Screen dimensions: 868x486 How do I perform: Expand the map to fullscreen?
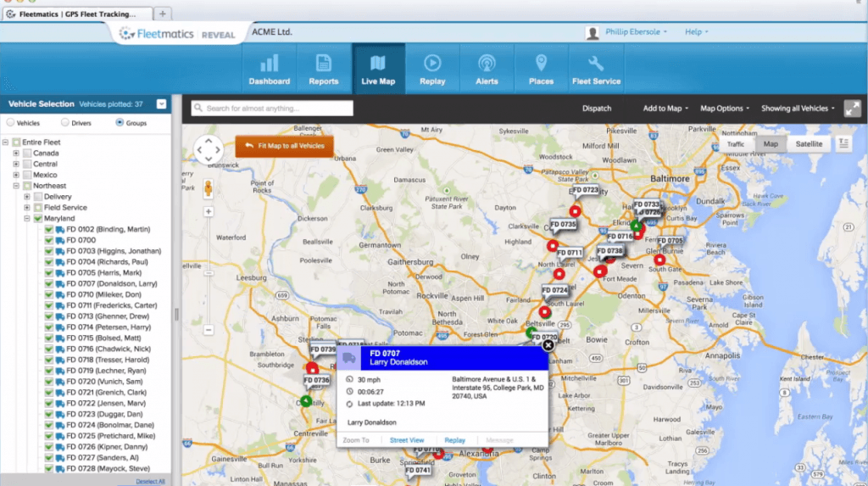853,109
